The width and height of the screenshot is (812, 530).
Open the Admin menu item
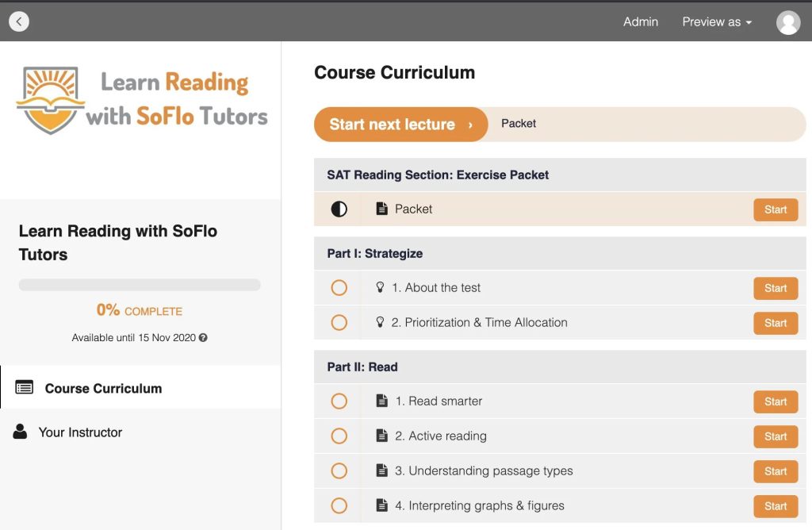(641, 21)
